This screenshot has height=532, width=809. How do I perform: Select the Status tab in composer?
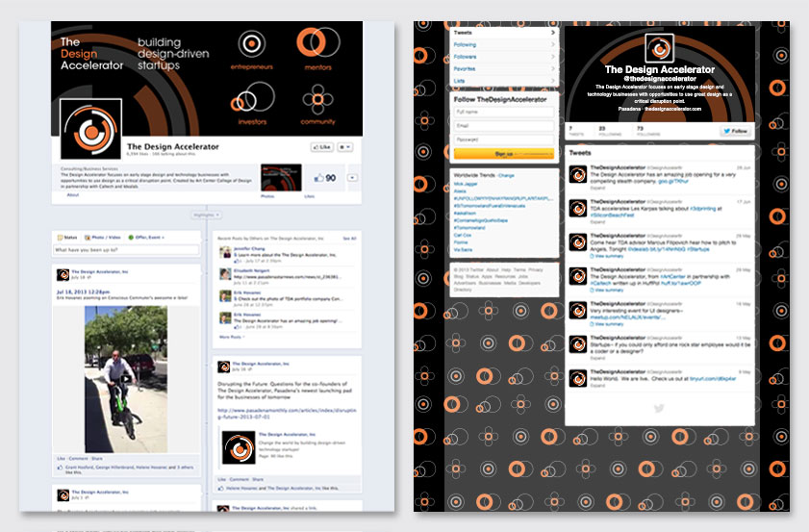(x=67, y=238)
